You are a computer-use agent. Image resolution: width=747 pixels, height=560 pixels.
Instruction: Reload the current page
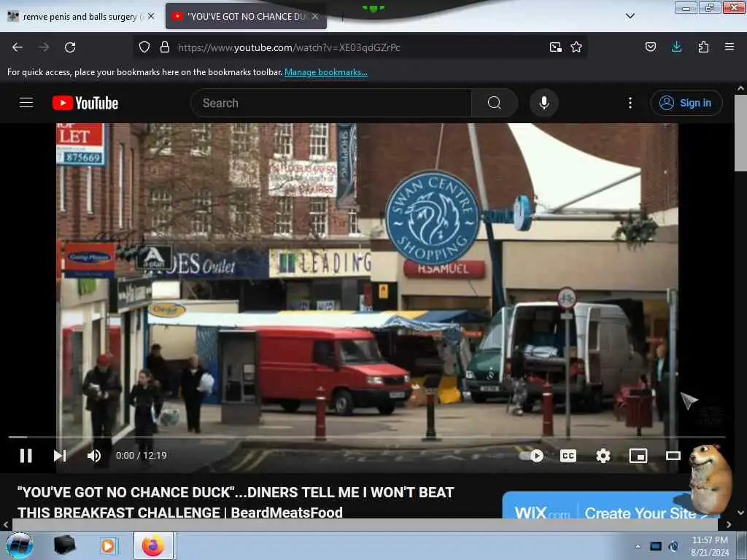click(x=70, y=47)
